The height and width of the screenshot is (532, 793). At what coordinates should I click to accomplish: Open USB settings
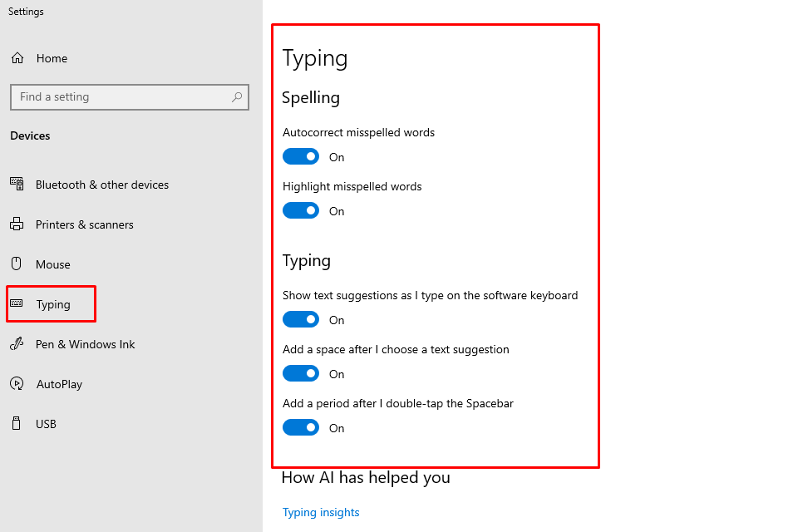(x=46, y=424)
